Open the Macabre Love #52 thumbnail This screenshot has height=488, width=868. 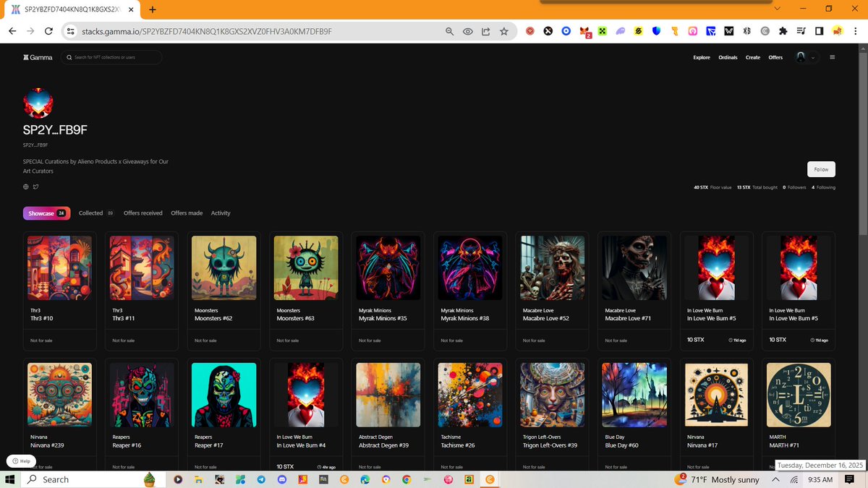[x=553, y=267]
